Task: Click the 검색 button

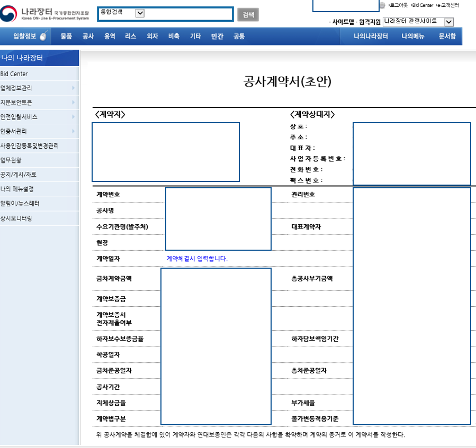Action: click(x=248, y=15)
